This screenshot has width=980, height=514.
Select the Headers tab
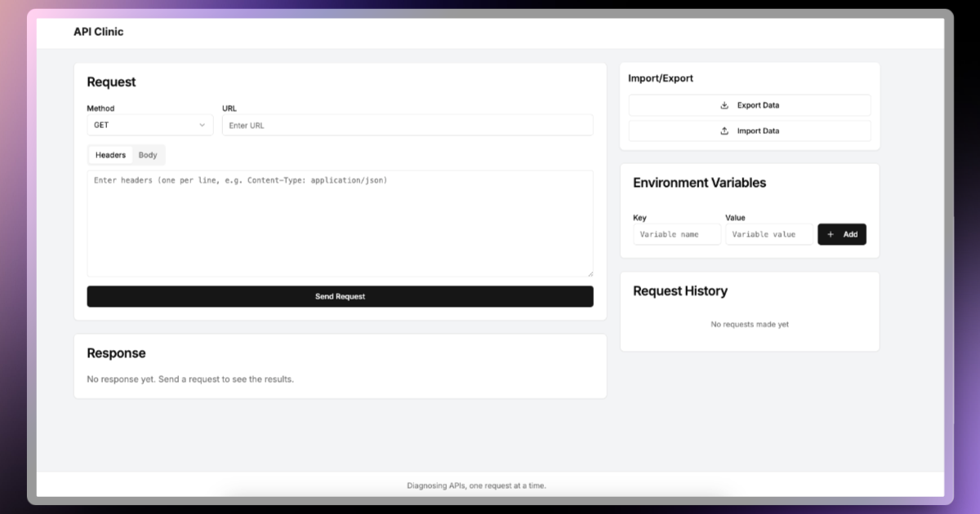(x=110, y=154)
